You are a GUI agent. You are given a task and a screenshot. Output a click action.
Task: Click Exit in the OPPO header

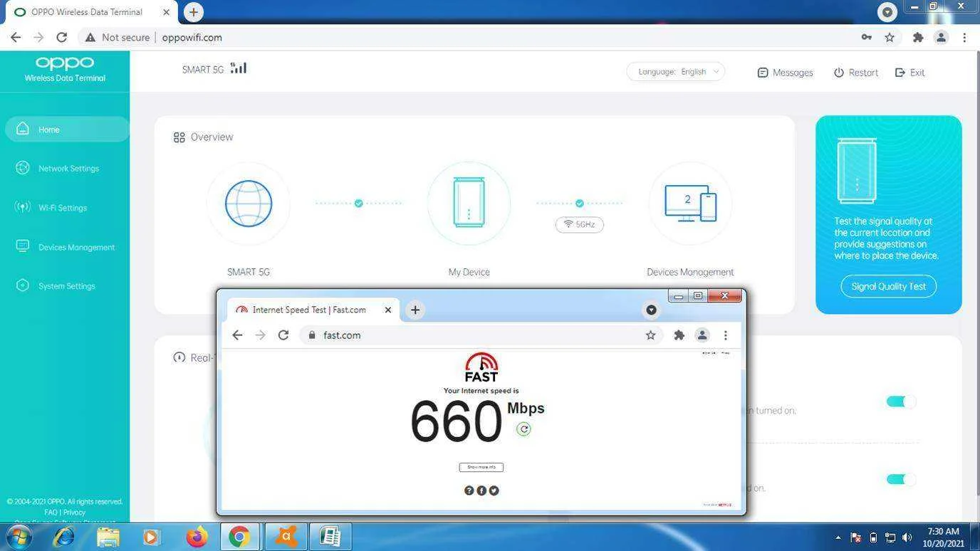pyautogui.click(x=909, y=73)
